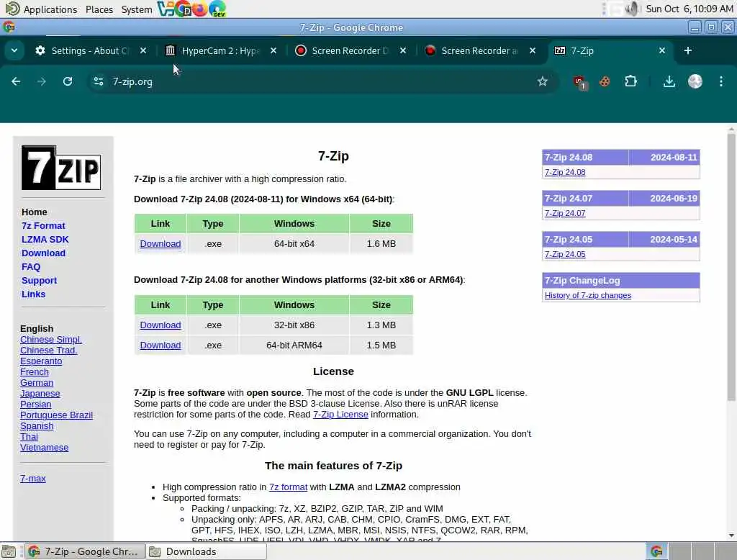This screenshot has width=737, height=560.
Task: Click the browser forward arrow
Action: [x=41, y=81]
